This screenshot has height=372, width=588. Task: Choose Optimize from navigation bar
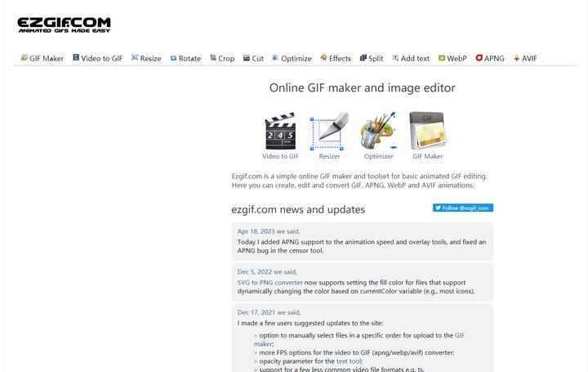click(x=292, y=59)
